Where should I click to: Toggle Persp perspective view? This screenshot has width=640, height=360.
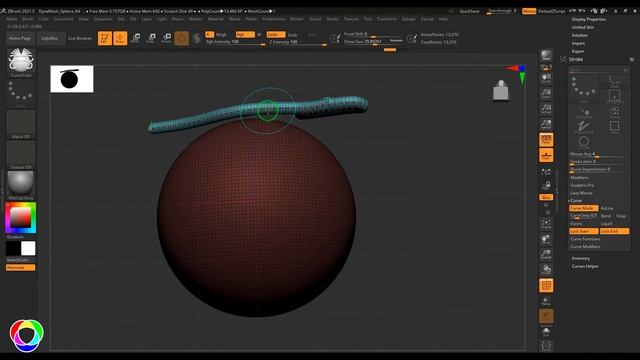click(546, 140)
